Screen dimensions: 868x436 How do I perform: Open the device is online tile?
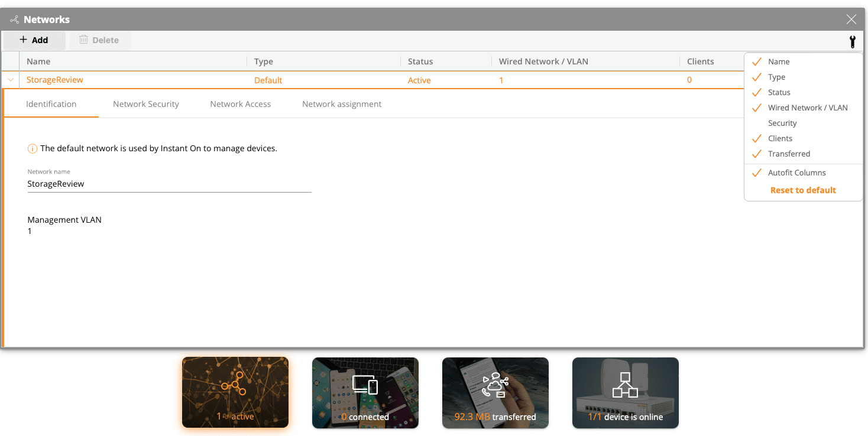[x=626, y=392]
